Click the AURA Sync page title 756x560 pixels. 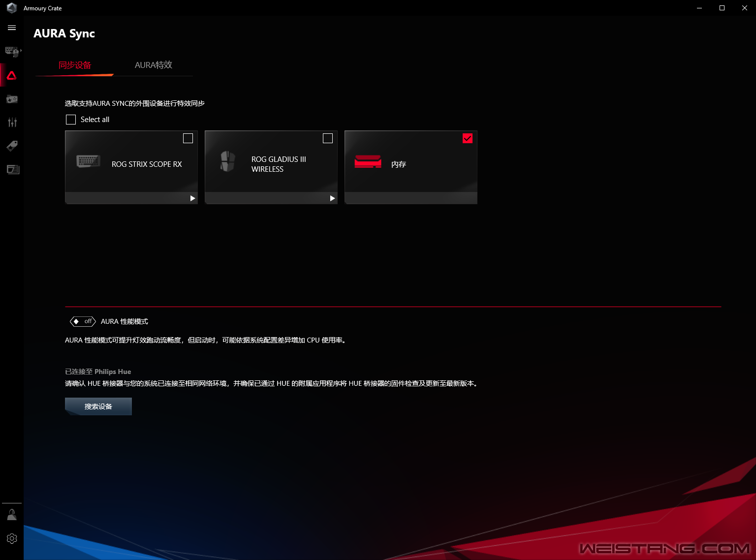coord(64,33)
